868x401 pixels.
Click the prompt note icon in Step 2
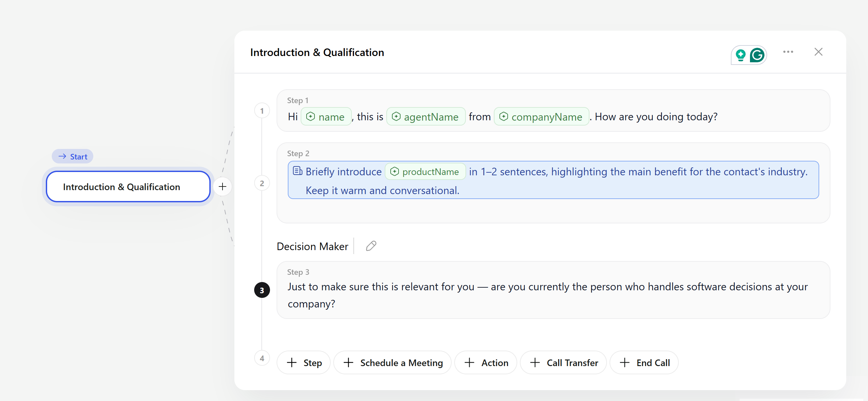pyautogui.click(x=297, y=171)
